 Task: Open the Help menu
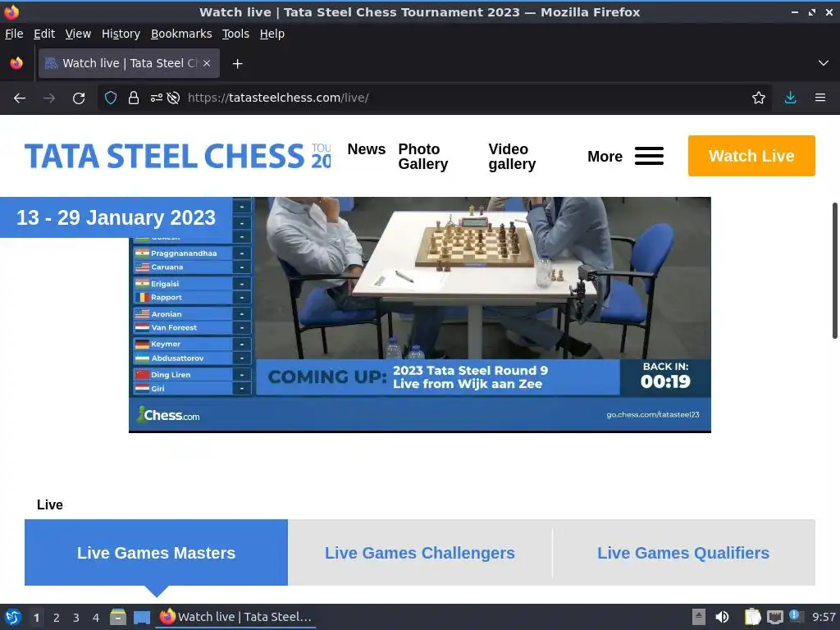coord(272,34)
